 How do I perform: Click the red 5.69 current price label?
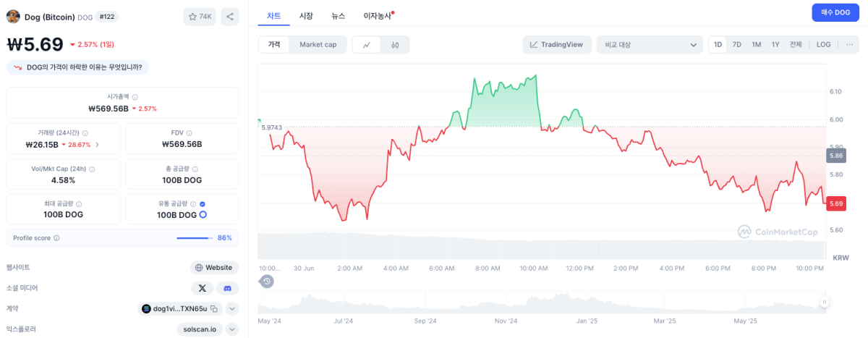837,203
